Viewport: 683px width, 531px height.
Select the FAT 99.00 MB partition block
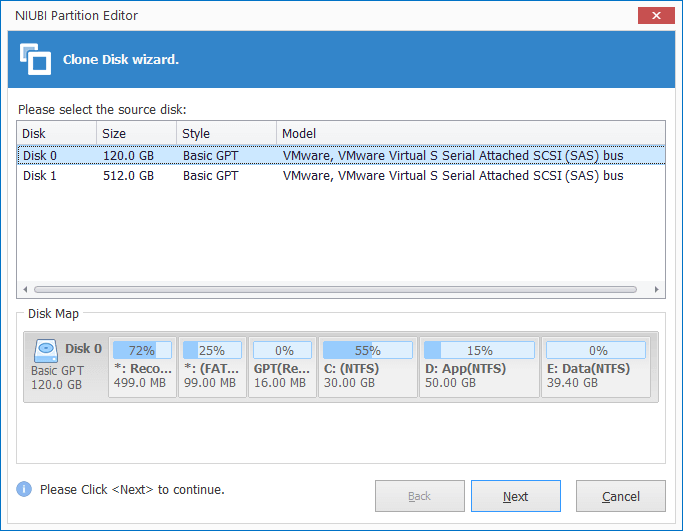pos(213,367)
